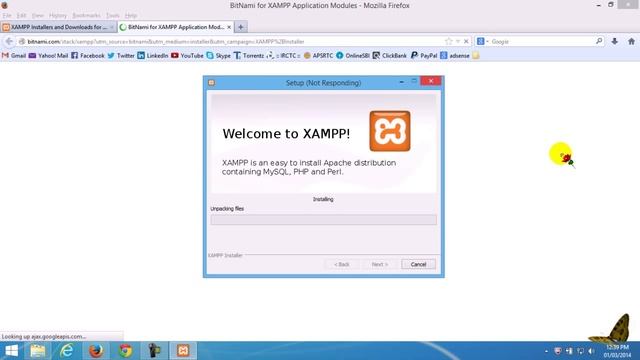Open the IRCTC bookmark
This screenshot has width=640, height=360.
pyautogui.click(x=283, y=56)
